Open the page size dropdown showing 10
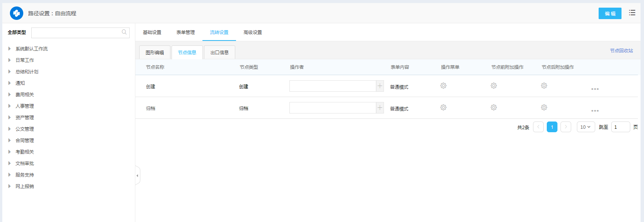The image size is (644, 222). [586, 127]
